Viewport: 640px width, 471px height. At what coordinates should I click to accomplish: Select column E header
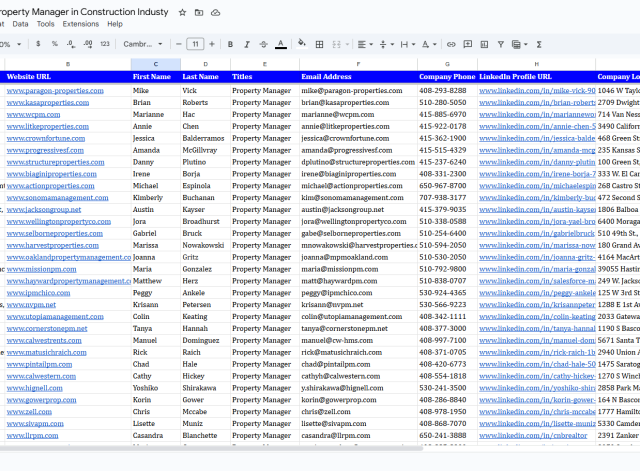pyautogui.click(x=265, y=64)
